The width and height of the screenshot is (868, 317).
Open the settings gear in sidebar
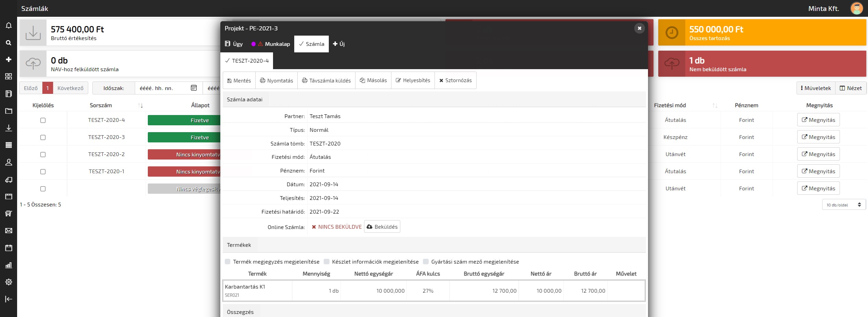click(9, 282)
